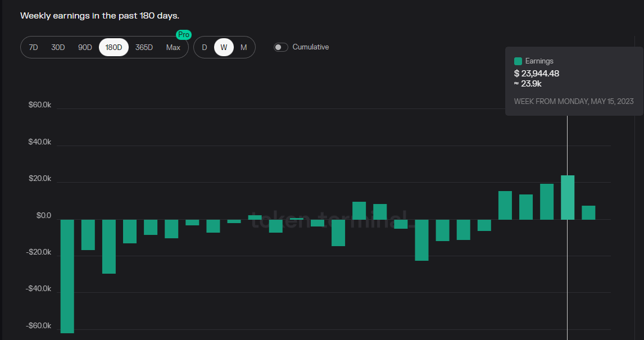This screenshot has width=644, height=340.
Task: Click the Weekly earnings chart title
Action: point(100,15)
